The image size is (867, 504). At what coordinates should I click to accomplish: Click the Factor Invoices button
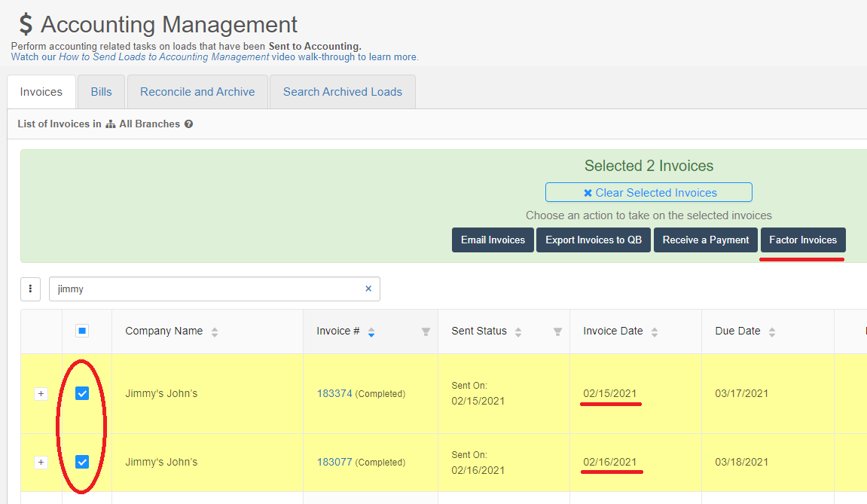803,240
